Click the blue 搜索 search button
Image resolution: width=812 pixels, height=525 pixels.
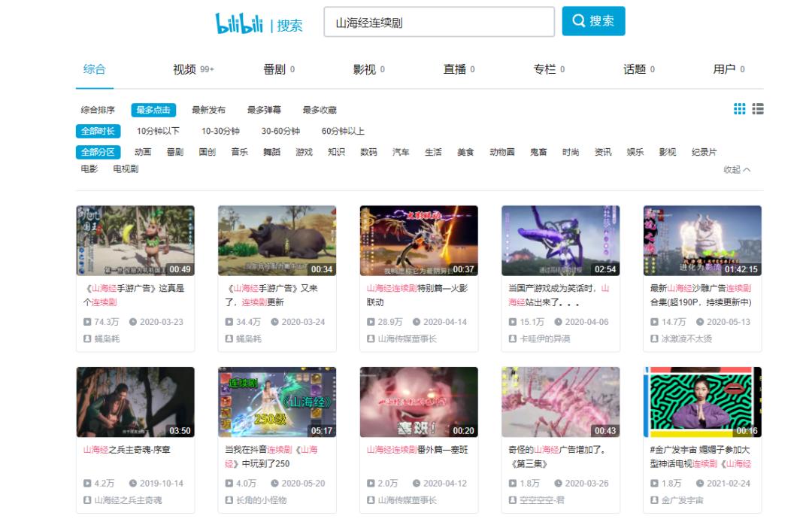tap(593, 21)
